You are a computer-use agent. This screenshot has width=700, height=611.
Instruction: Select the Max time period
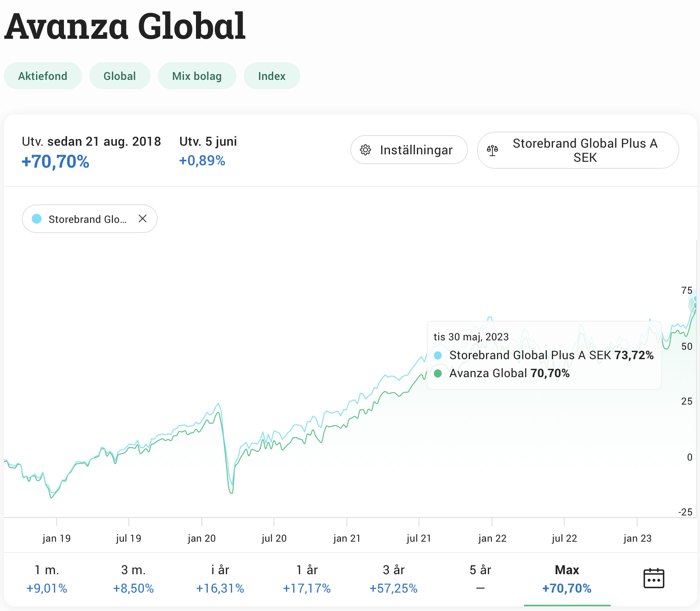click(567, 579)
